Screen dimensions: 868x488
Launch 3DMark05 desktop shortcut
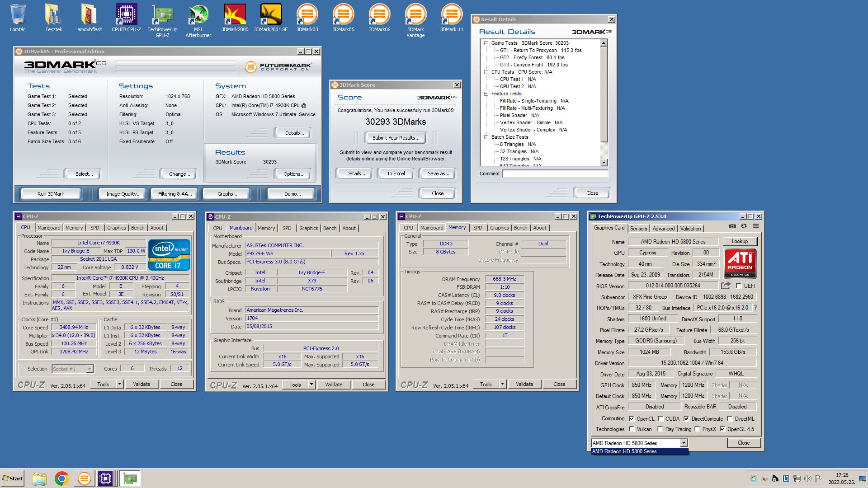coord(343,18)
